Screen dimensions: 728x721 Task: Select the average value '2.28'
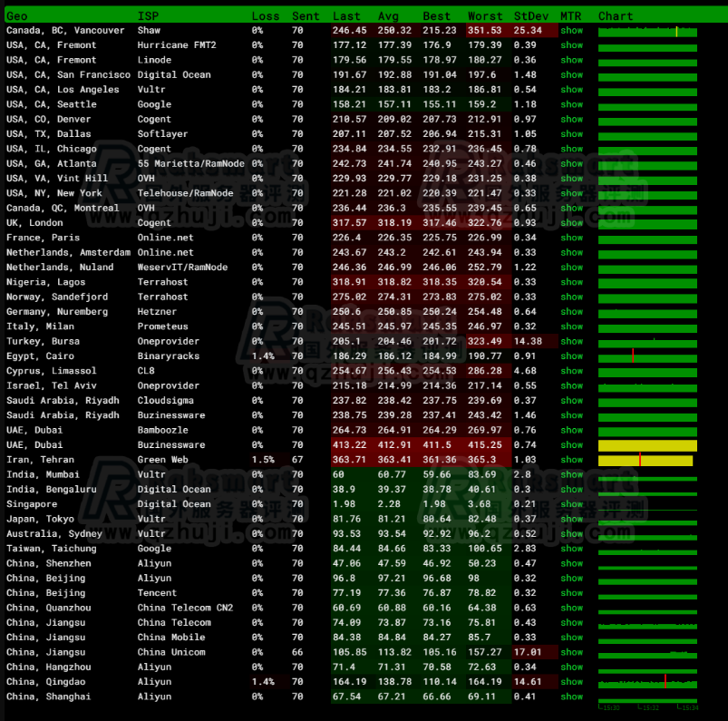coord(389,504)
